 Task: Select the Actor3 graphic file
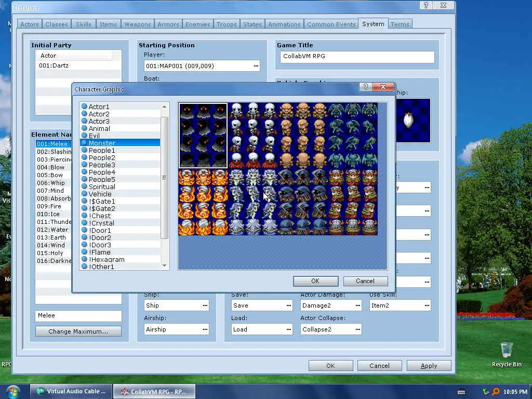pyautogui.click(x=120, y=121)
